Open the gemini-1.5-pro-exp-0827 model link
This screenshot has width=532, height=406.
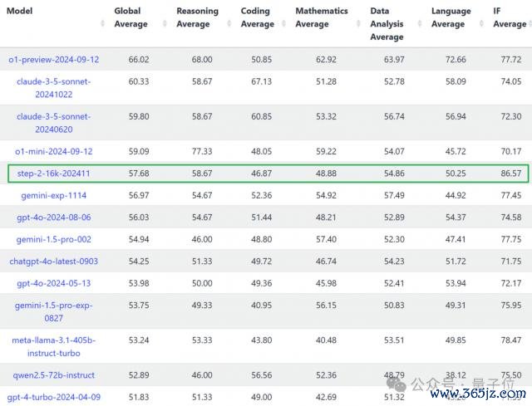click(x=53, y=312)
